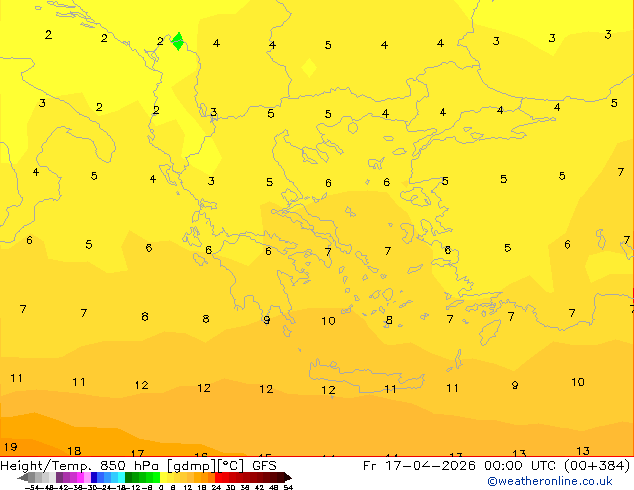
Task: Click the '00:00 UTC' time text
Action: coord(521,466)
